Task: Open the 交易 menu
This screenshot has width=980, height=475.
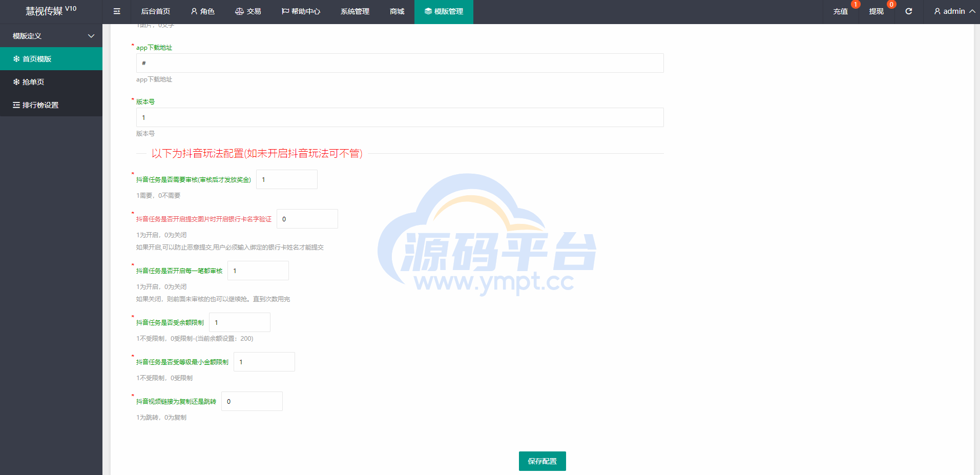Action: tap(248, 11)
